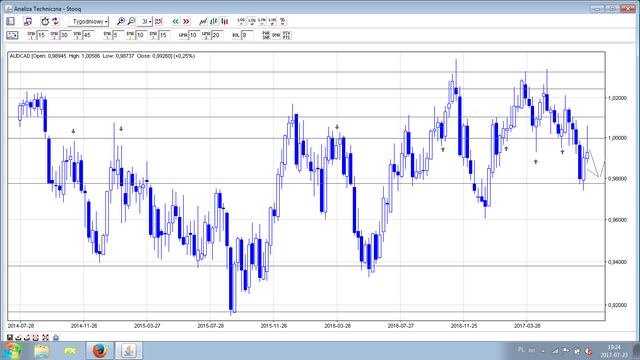Click the 2015-11-26 date axis label

point(273,326)
